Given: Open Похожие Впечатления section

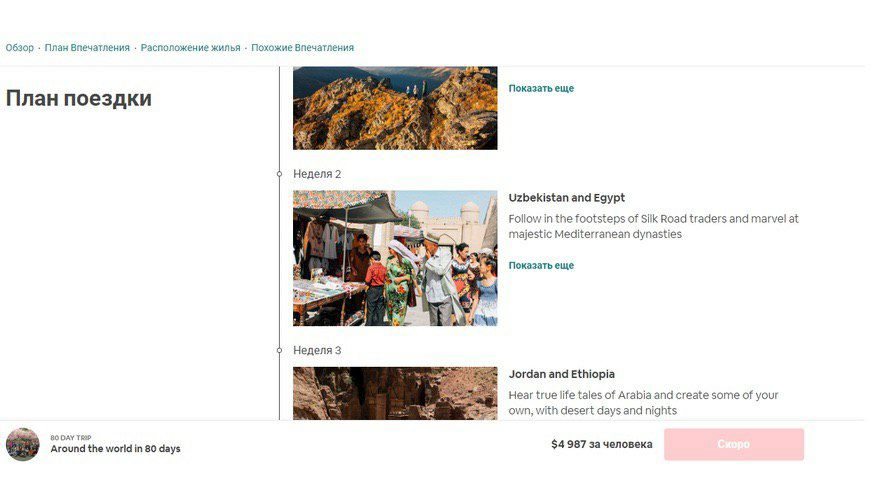Looking at the screenshot, I should [x=302, y=48].
